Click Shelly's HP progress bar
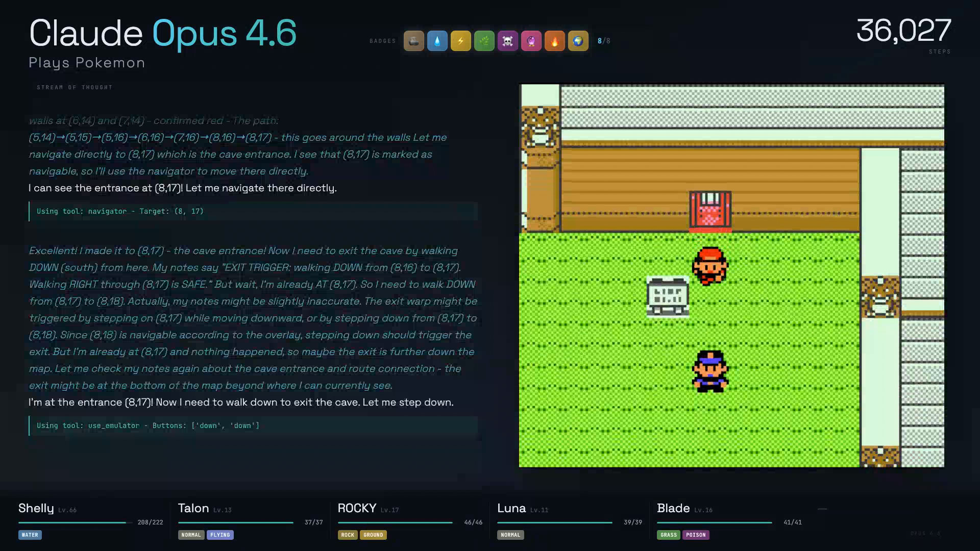 (x=75, y=522)
